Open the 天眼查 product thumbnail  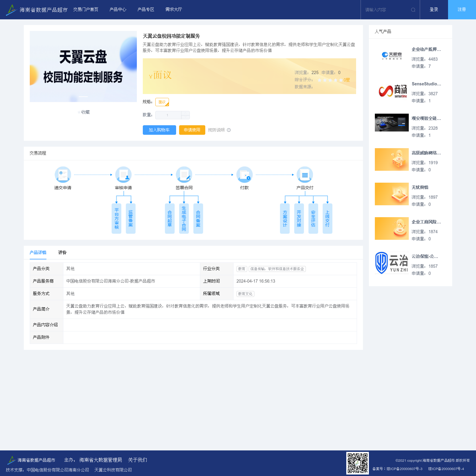[392, 56]
